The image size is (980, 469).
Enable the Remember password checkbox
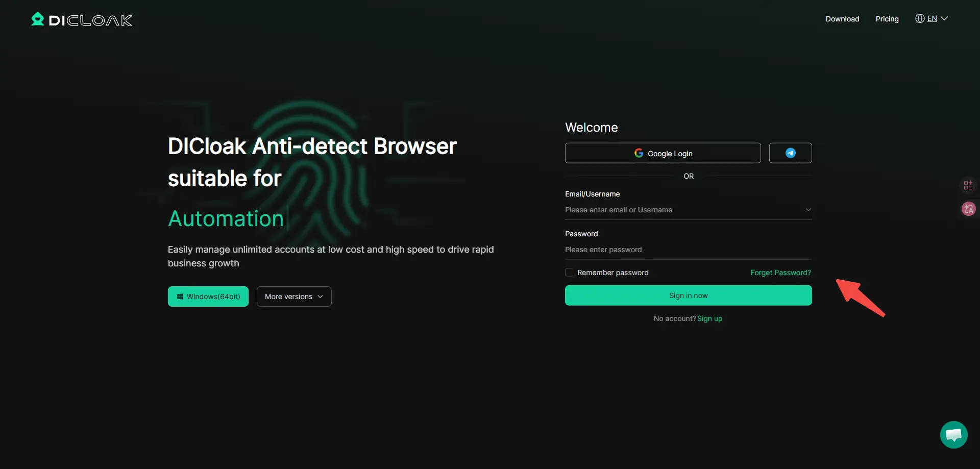[x=569, y=273]
